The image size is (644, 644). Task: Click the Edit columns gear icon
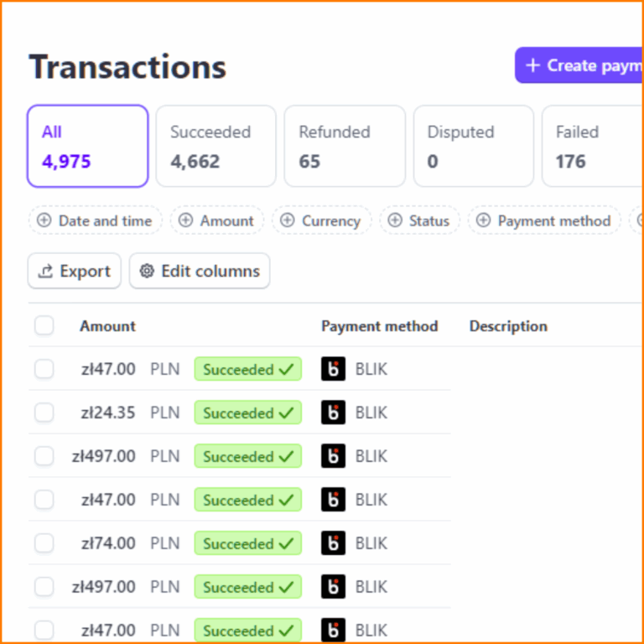click(x=147, y=271)
